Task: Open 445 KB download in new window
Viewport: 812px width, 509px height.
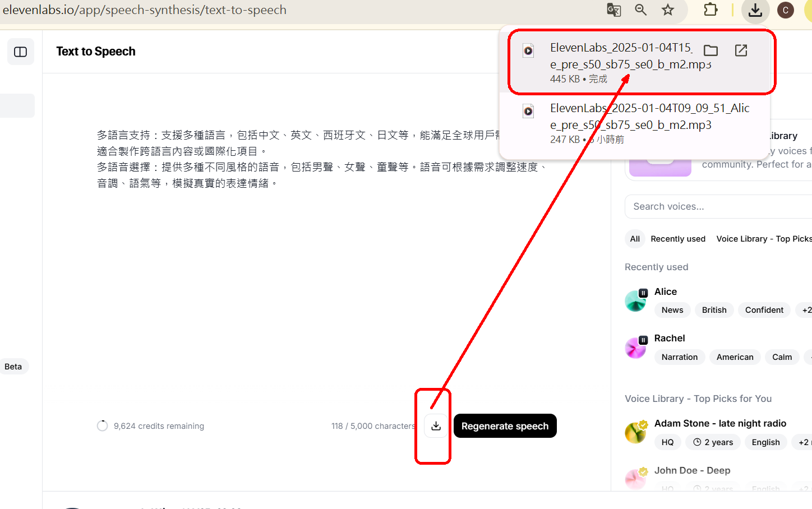Action: (741, 50)
